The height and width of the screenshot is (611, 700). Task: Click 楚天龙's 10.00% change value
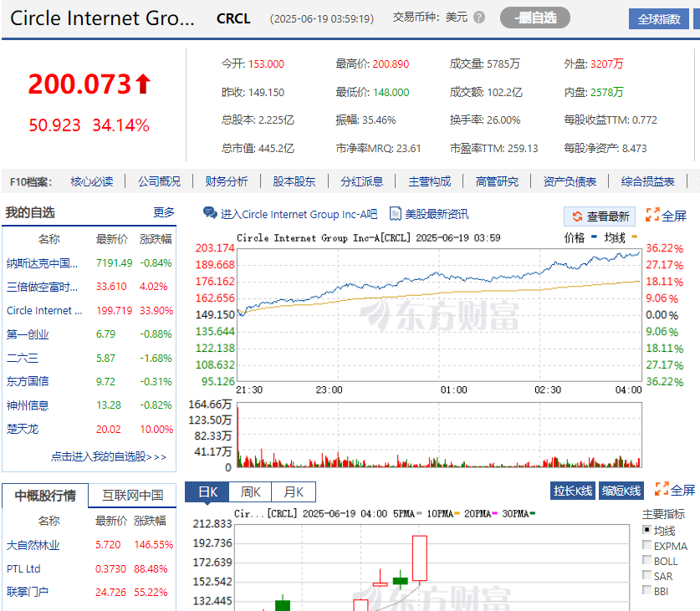pos(156,429)
